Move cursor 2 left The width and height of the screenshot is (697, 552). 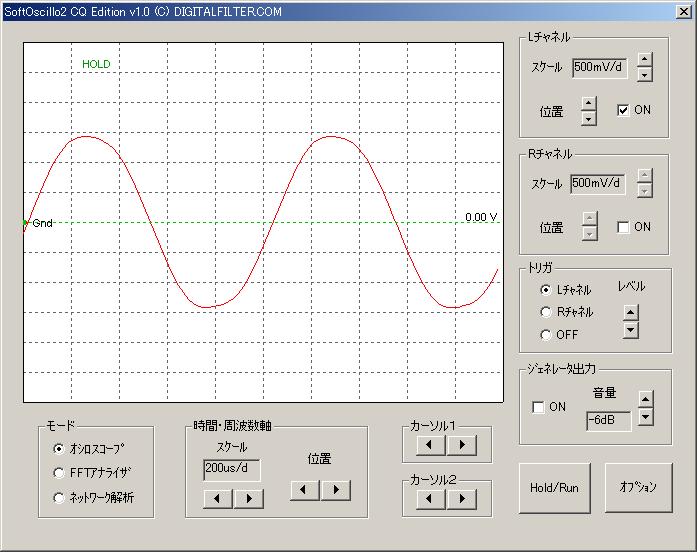(430, 499)
